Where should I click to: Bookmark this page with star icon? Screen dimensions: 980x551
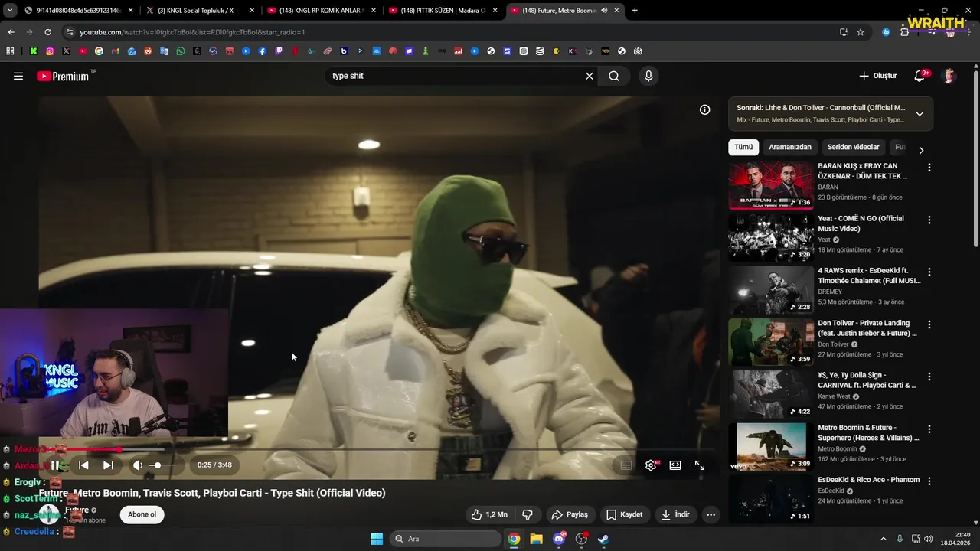(x=861, y=32)
